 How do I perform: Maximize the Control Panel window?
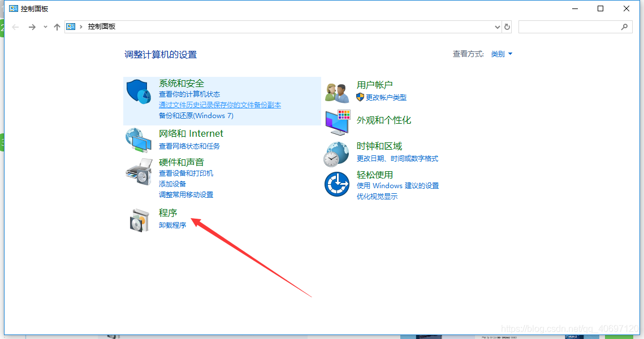click(x=600, y=8)
